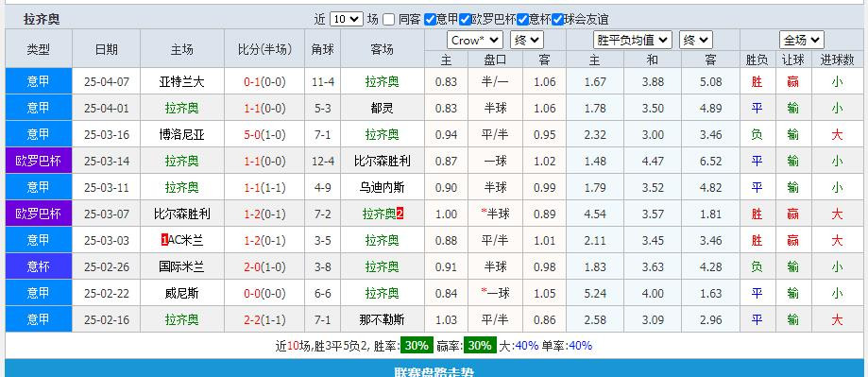
Task: Select the home odds 5.24 in the 威尼斯 row
Action: (595, 294)
